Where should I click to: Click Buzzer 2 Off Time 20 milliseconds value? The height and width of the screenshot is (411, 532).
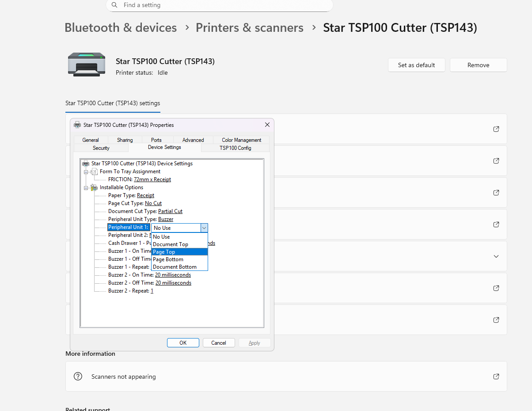(x=174, y=283)
